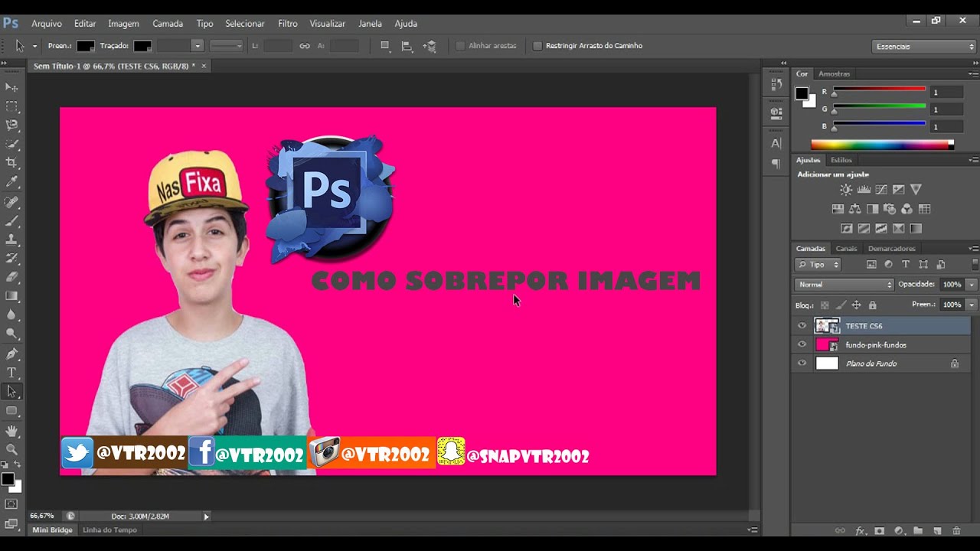Open the Camadas panel options menu

coord(973,248)
